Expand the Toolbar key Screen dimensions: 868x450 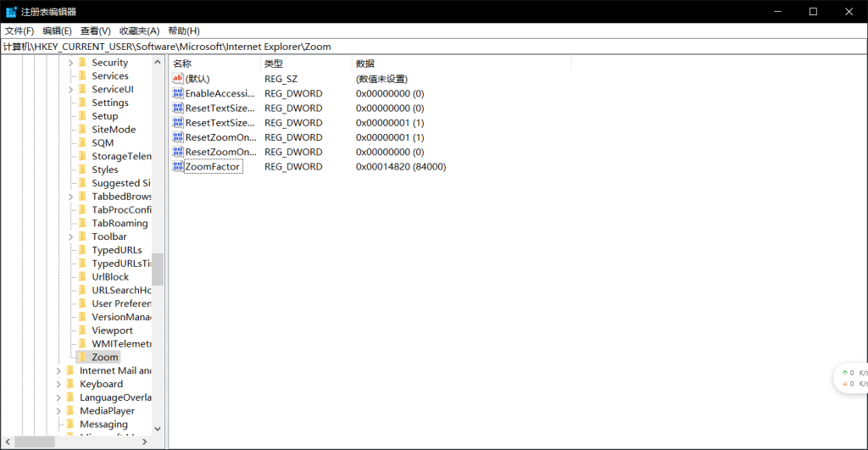pyautogui.click(x=71, y=236)
